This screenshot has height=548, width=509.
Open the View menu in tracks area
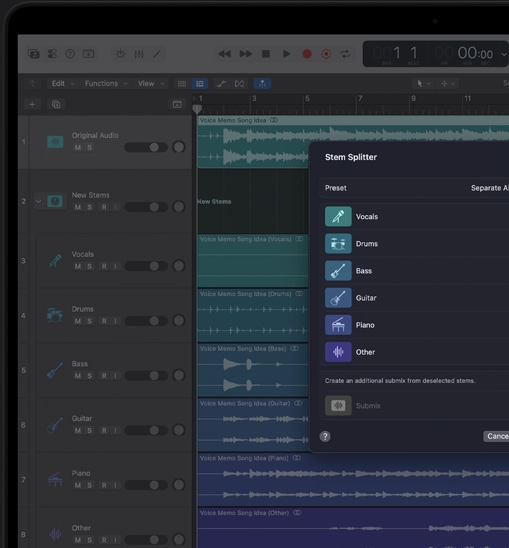pyautogui.click(x=151, y=84)
